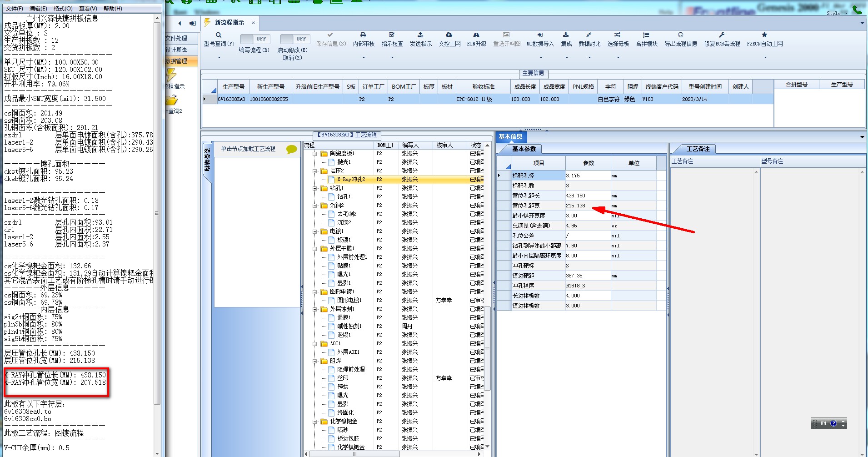
Task: Click the 重选开料图 image icon
Action: [506, 35]
